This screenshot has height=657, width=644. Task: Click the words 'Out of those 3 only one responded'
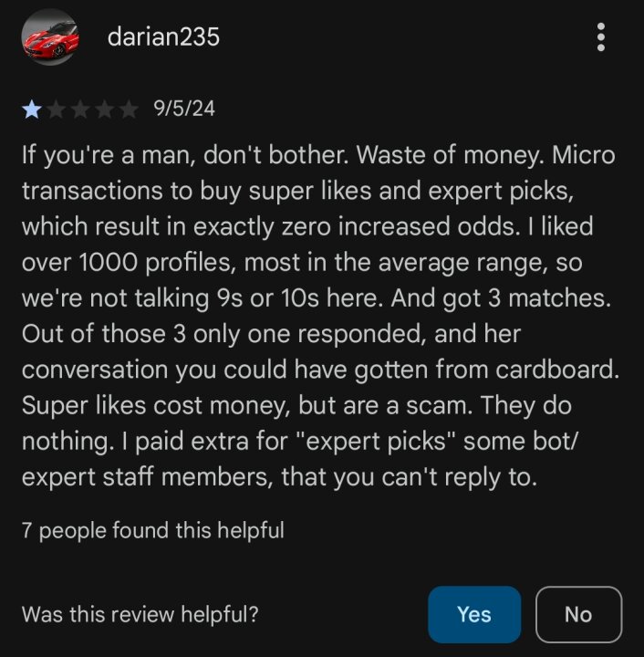(x=222, y=334)
